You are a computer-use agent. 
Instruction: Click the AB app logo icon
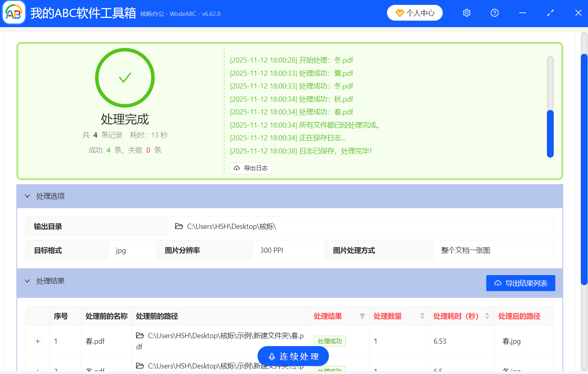pyautogui.click(x=14, y=13)
